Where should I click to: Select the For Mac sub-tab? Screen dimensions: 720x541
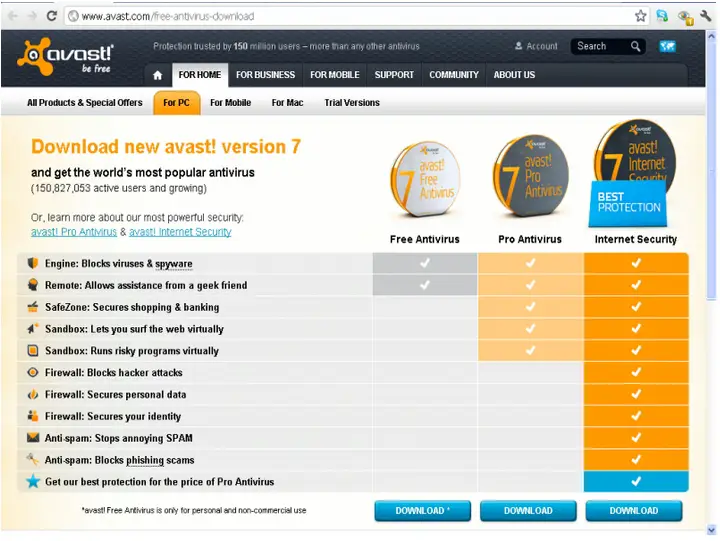287,102
